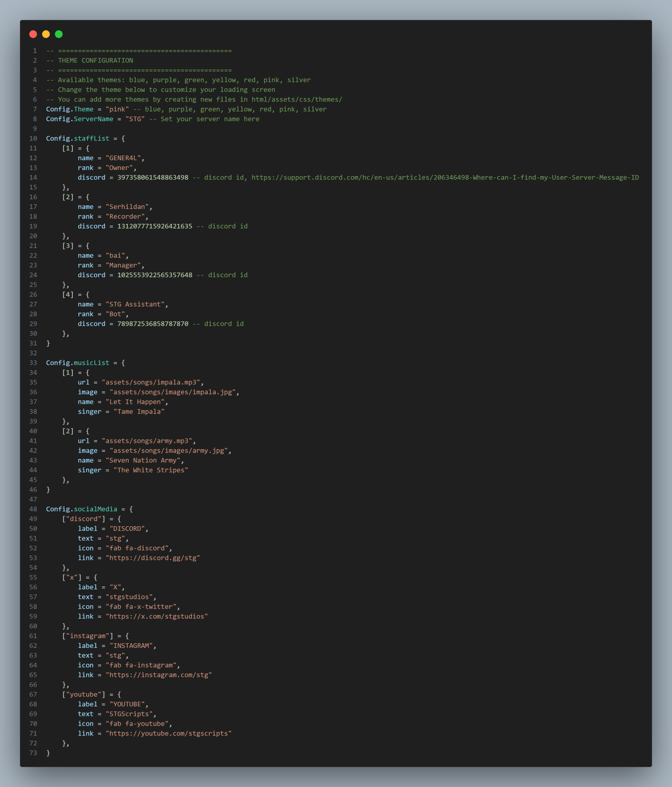Click the discord id 397358061548863498

pos(153,177)
